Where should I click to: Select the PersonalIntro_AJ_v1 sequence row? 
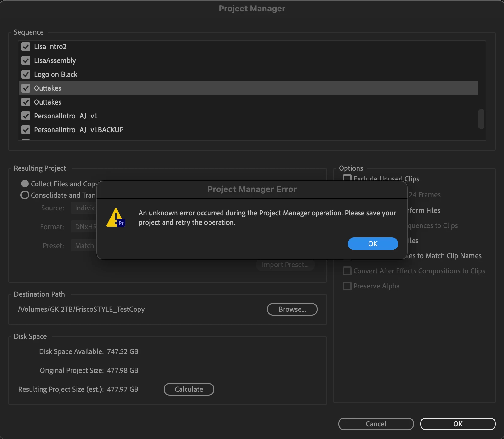tap(248, 116)
